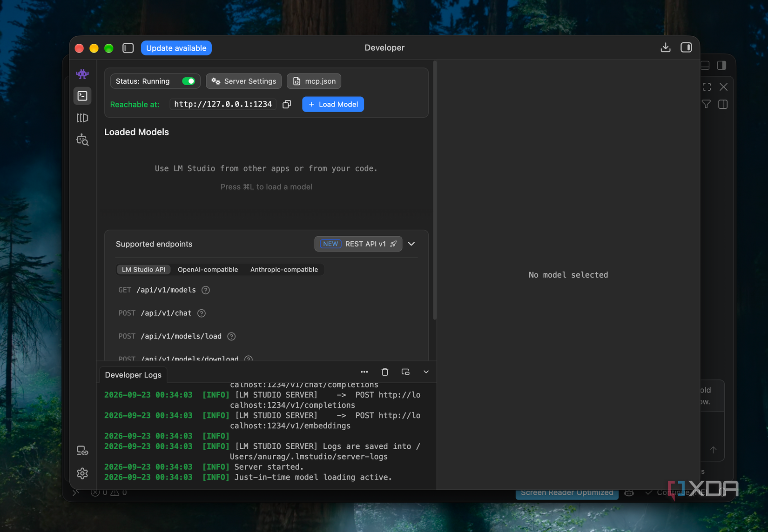Pop out the developer logs window
Image resolution: width=768 pixels, height=532 pixels.
(405, 372)
